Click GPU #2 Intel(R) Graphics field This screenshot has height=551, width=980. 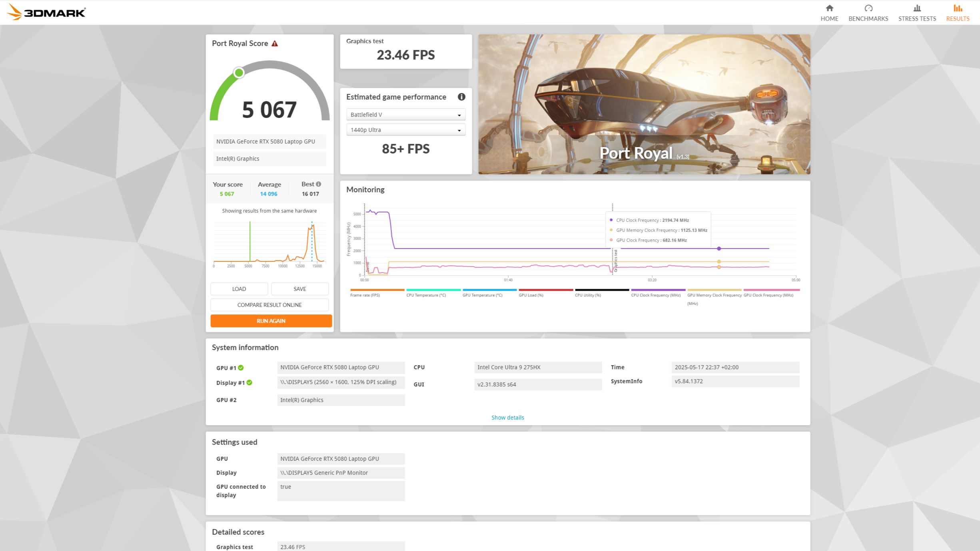(341, 400)
